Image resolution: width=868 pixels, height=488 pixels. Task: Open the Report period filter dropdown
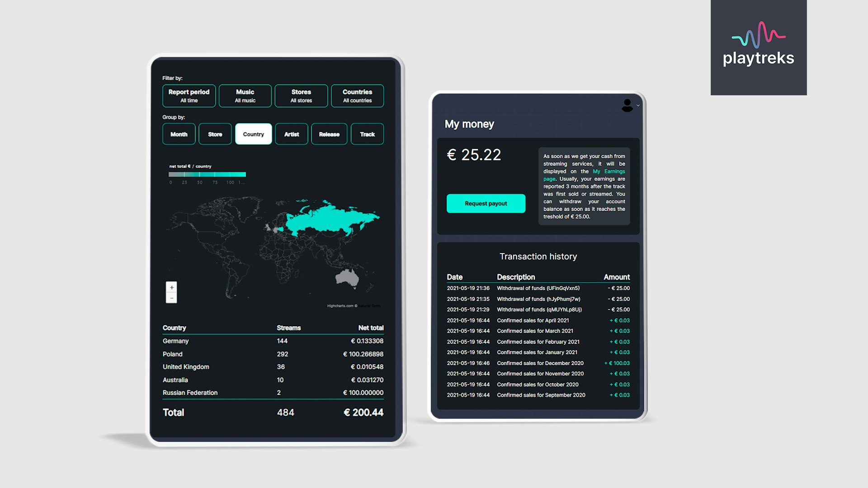tap(189, 96)
